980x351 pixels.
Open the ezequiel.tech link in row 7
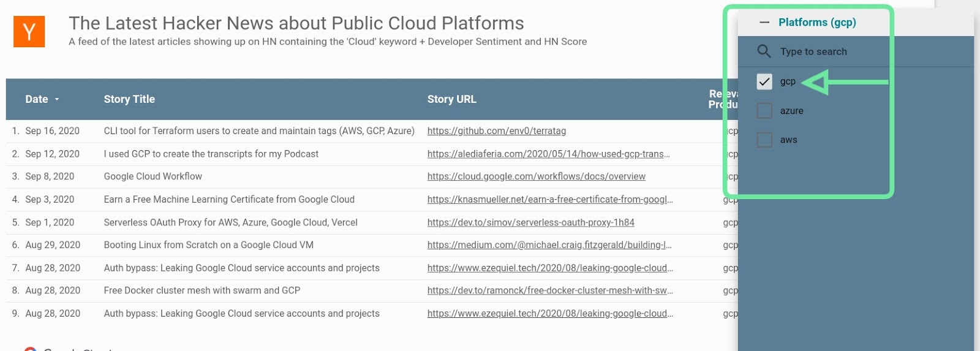(x=550, y=268)
